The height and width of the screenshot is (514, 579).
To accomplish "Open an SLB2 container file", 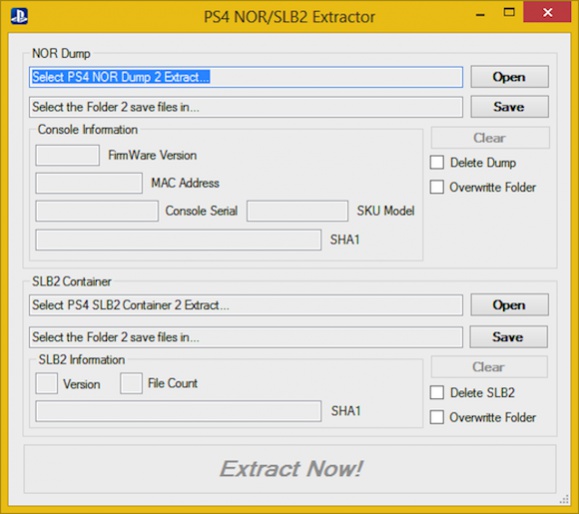I will (509, 305).
